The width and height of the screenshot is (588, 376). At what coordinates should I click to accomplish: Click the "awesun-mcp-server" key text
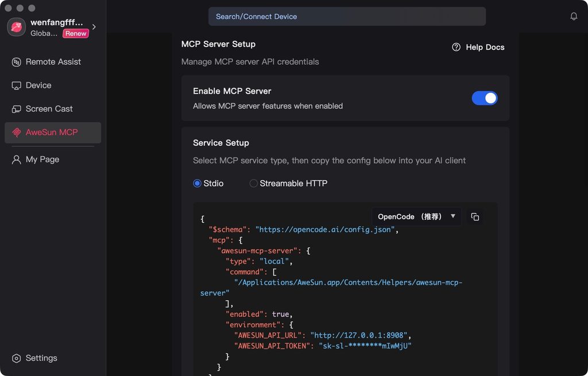click(257, 251)
